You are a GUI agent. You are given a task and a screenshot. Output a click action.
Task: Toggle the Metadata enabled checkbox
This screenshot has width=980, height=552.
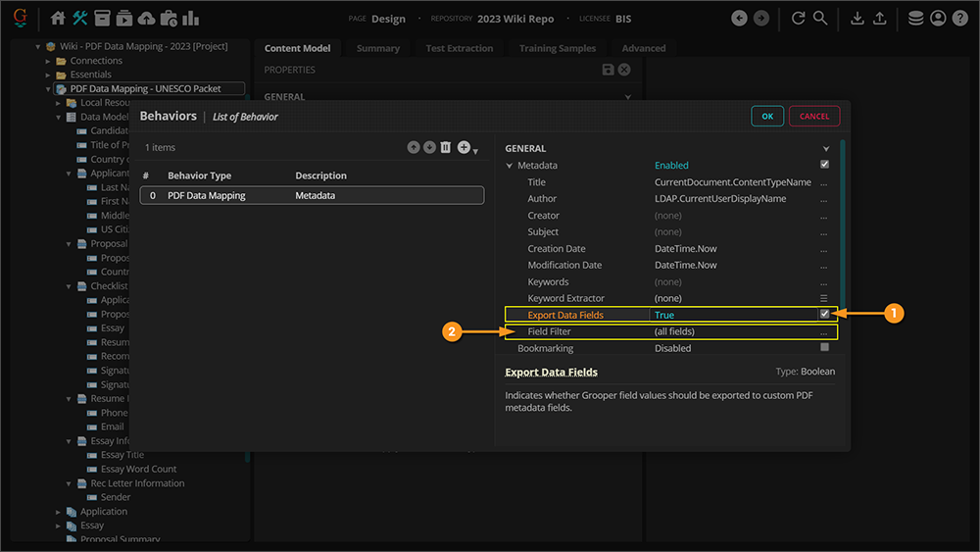pyautogui.click(x=824, y=165)
